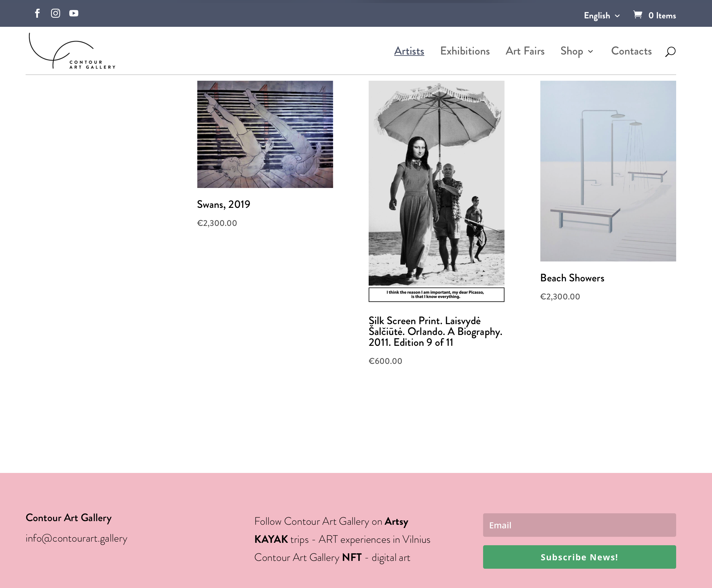Click the €2,300.00 price under Swans
Image resolution: width=712 pixels, height=588 pixels.
[217, 223]
